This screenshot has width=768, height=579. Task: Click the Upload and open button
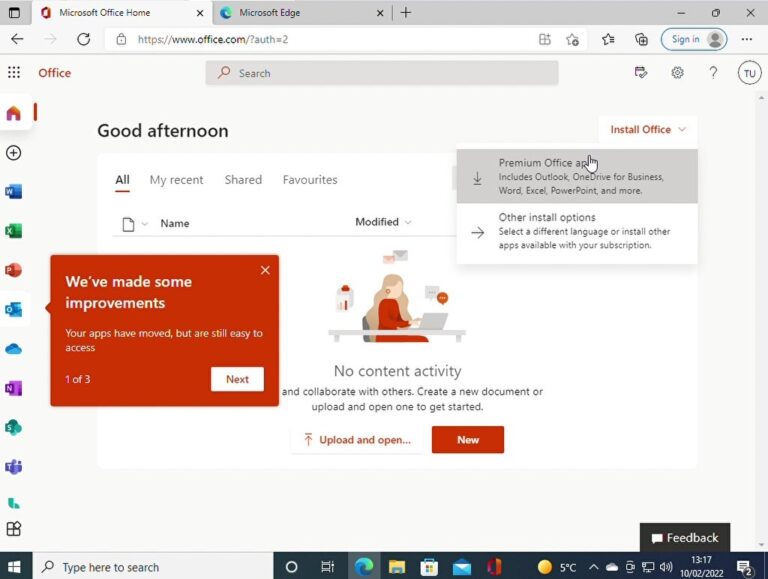(357, 440)
